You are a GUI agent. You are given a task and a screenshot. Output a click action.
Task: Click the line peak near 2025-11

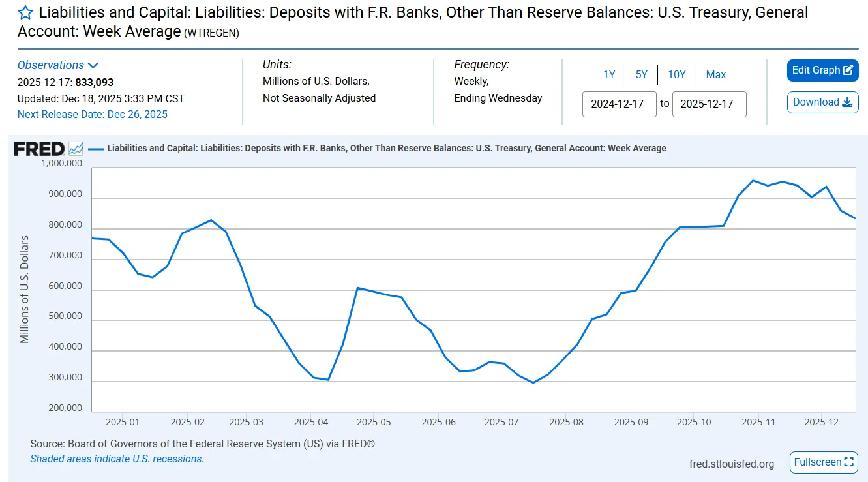[x=753, y=181]
